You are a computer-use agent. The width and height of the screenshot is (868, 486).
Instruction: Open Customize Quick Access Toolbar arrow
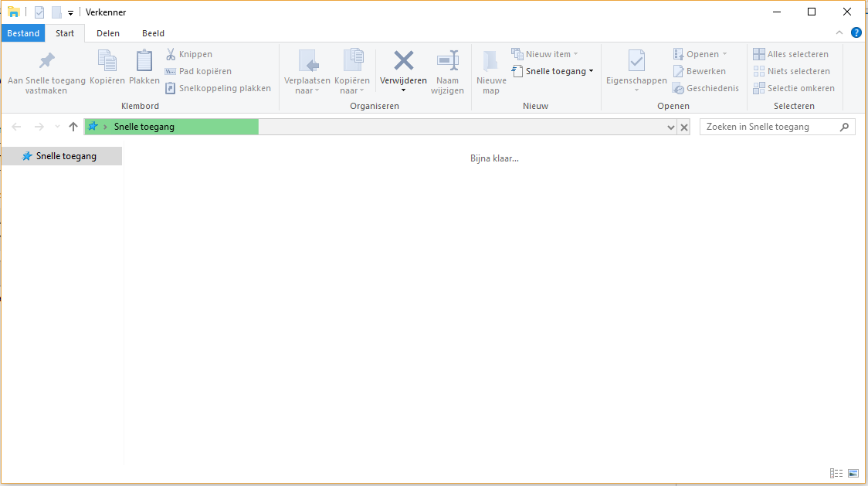[70, 12]
